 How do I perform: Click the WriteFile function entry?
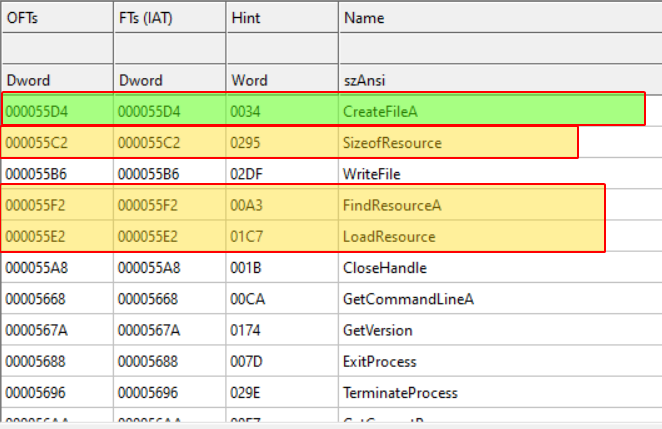tap(371, 174)
